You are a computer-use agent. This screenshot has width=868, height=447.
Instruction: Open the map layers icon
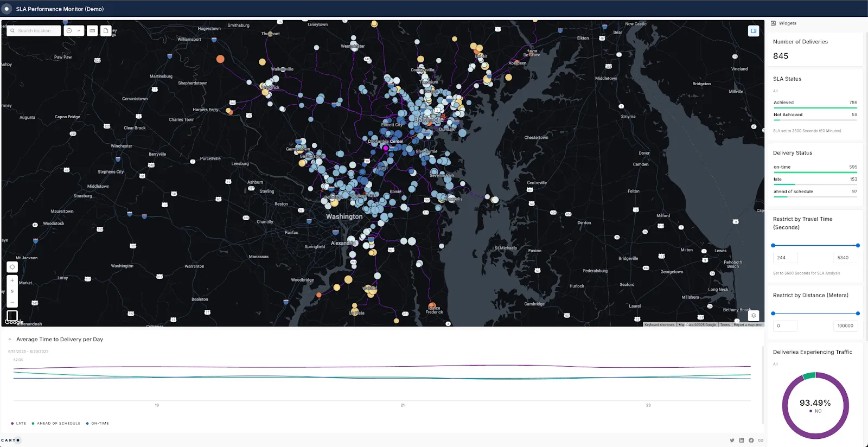tap(753, 316)
